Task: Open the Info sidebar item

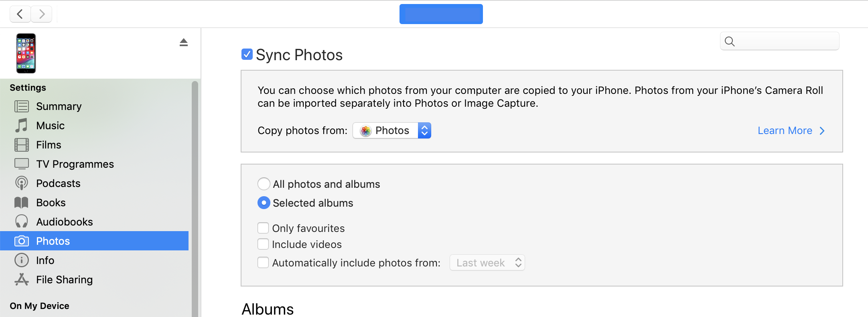Action: (45, 260)
